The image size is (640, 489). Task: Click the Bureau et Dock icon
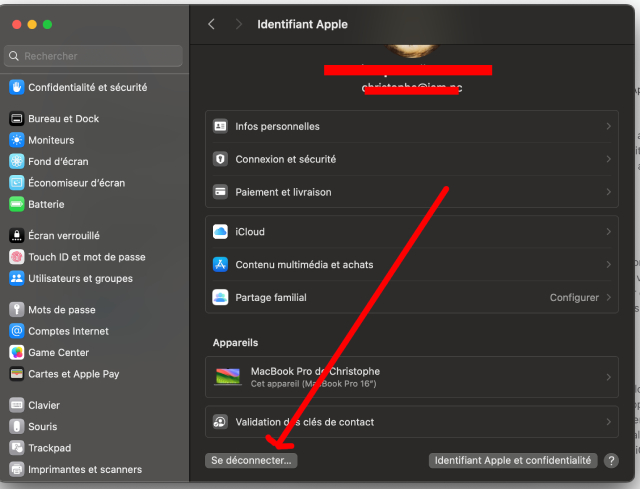(x=17, y=118)
